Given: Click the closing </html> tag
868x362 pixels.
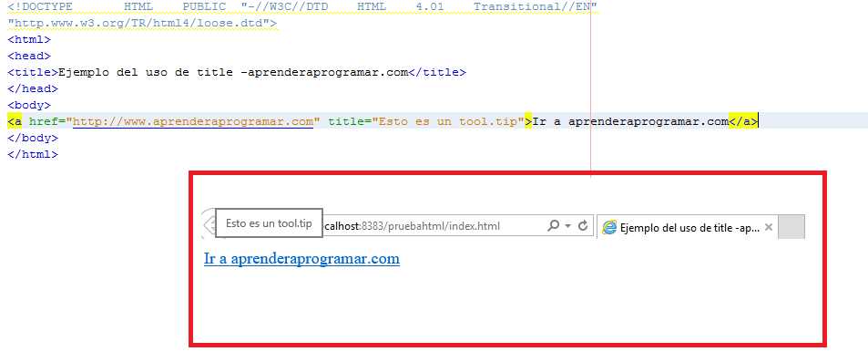Looking at the screenshot, I should click(x=33, y=155).
